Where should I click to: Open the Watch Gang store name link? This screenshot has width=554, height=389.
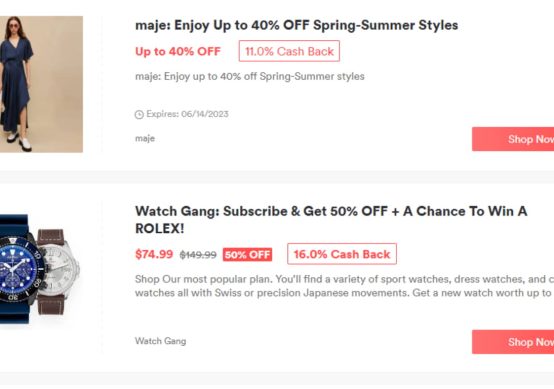tap(160, 341)
